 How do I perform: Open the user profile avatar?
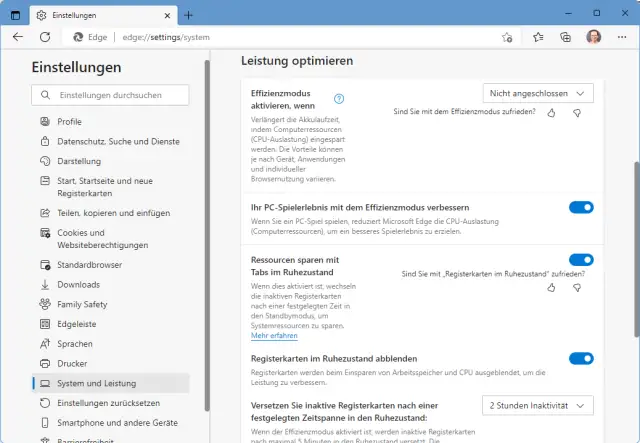tap(593, 37)
